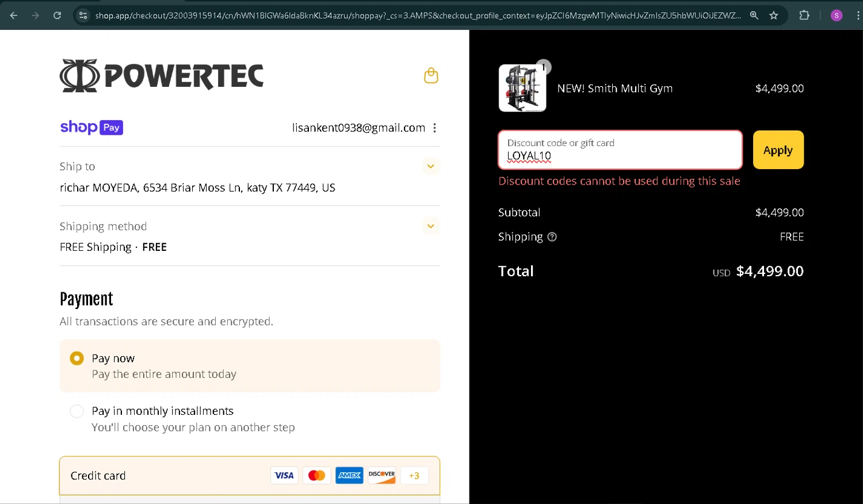The height and width of the screenshot is (504, 863).
Task: Select Pay in monthly installments option
Action: pyautogui.click(x=77, y=411)
